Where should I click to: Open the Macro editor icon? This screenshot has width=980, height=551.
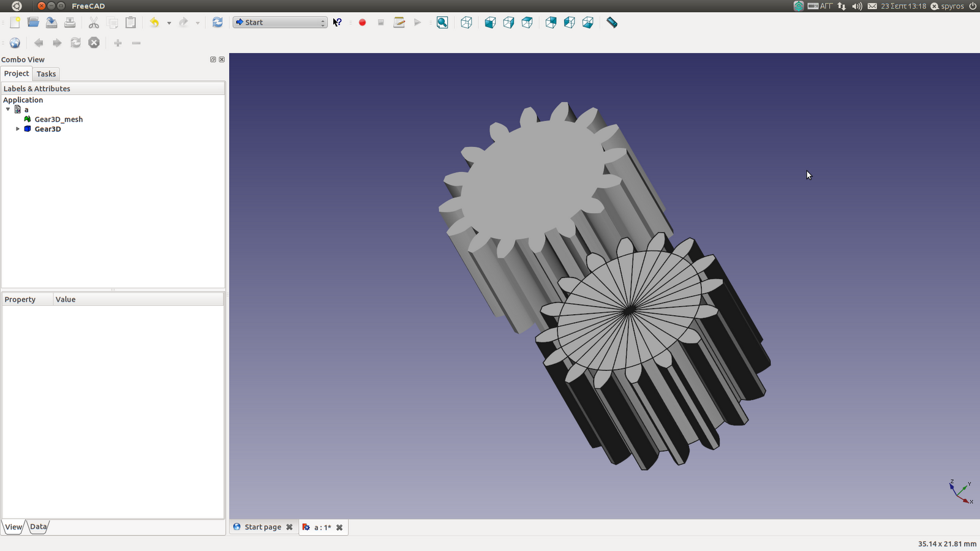coord(399,22)
